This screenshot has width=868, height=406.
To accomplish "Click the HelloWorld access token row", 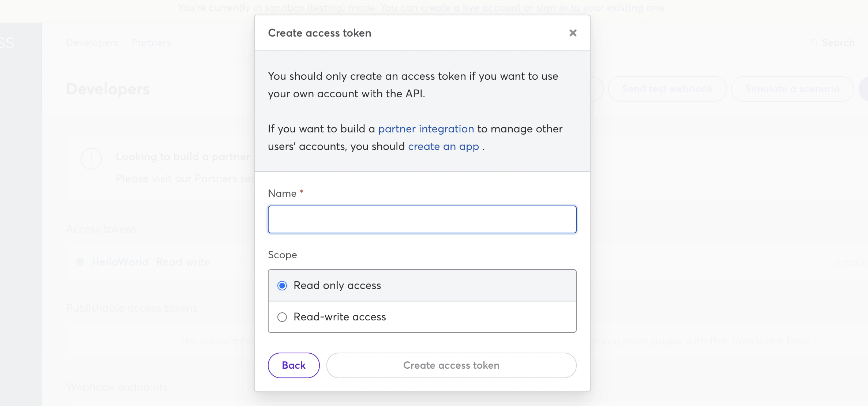I will click(121, 262).
